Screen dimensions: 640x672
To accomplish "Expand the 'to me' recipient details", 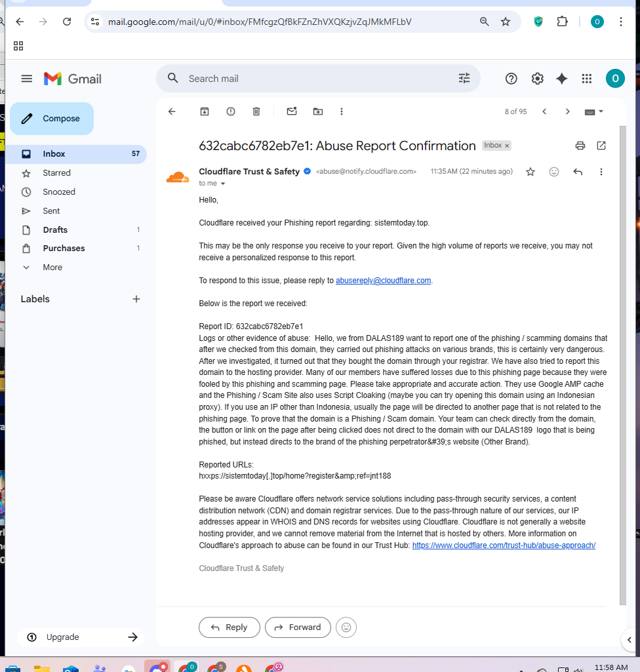I will [222, 184].
